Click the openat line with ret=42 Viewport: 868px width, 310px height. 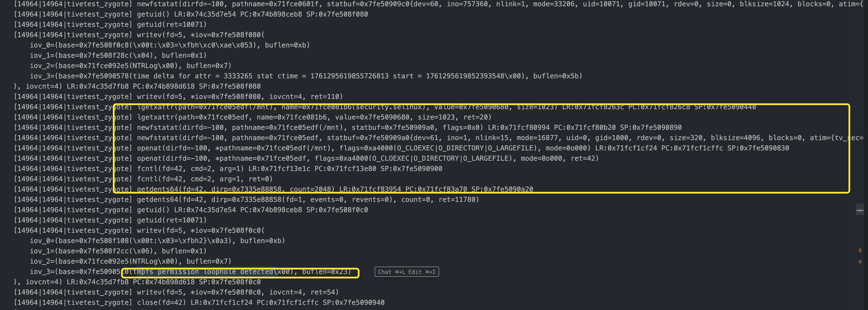[x=367, y=158]
